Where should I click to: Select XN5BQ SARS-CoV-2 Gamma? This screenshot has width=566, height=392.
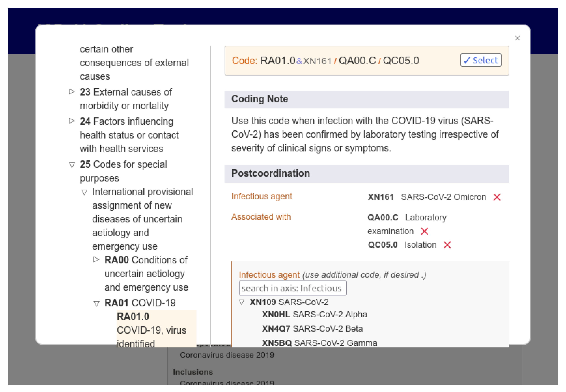[x=319, y=343]
